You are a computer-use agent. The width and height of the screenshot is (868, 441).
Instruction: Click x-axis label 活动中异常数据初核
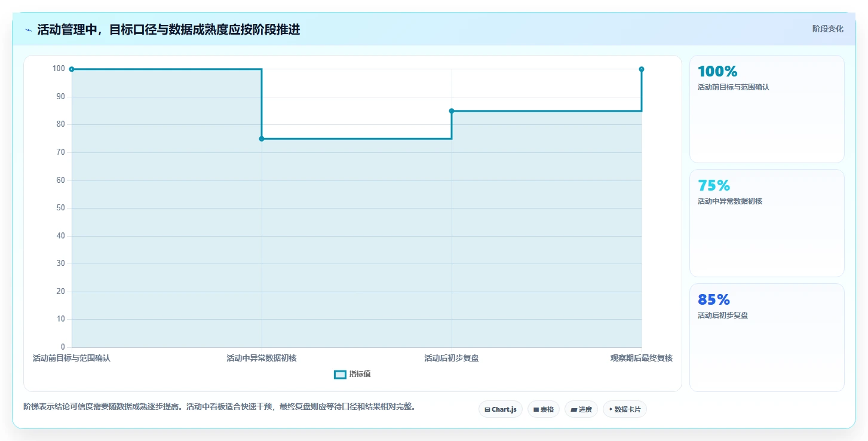tap(262, 359)
